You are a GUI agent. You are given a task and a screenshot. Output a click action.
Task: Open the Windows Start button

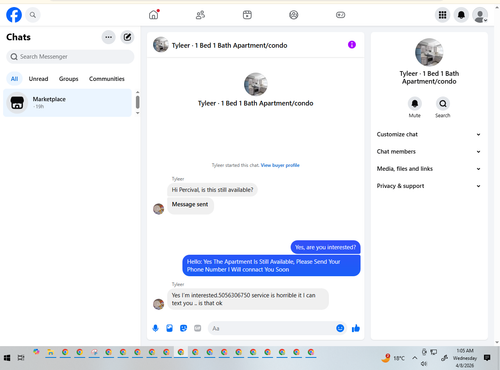click(x=7, y=358)
